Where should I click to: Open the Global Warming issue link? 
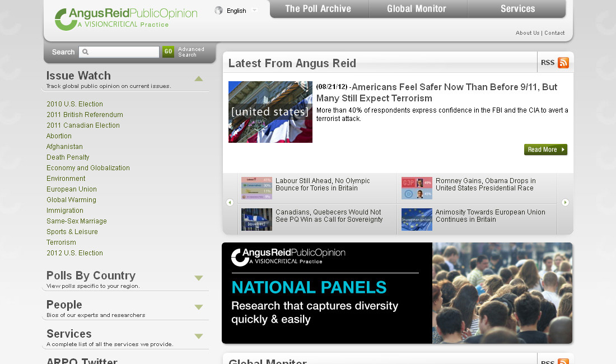point(71,199)
